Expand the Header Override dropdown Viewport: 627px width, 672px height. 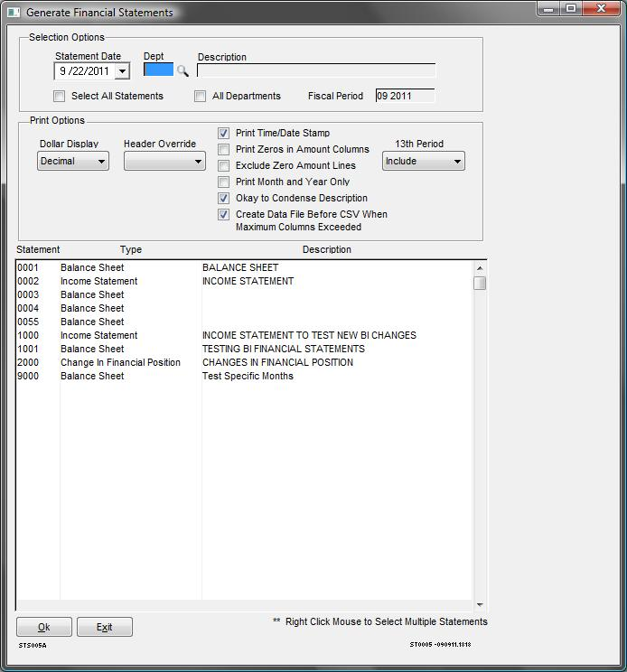pyautogui.click(x=164, y=161)
